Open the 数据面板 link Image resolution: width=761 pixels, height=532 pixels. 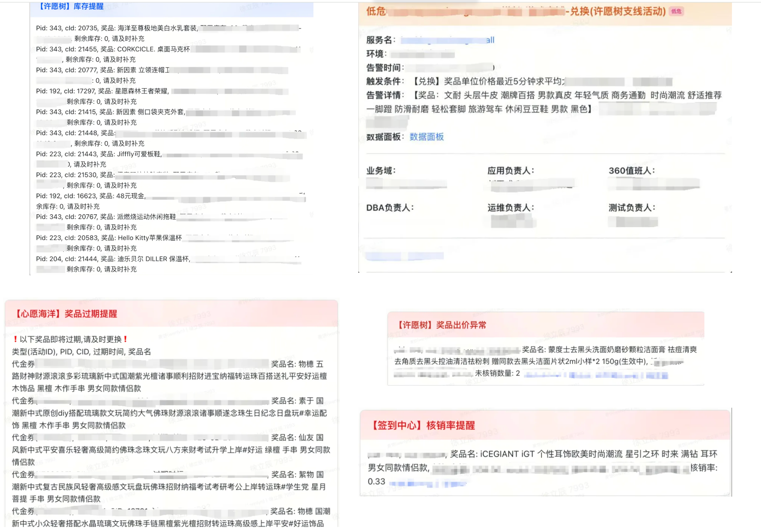[x=426, y=137]
